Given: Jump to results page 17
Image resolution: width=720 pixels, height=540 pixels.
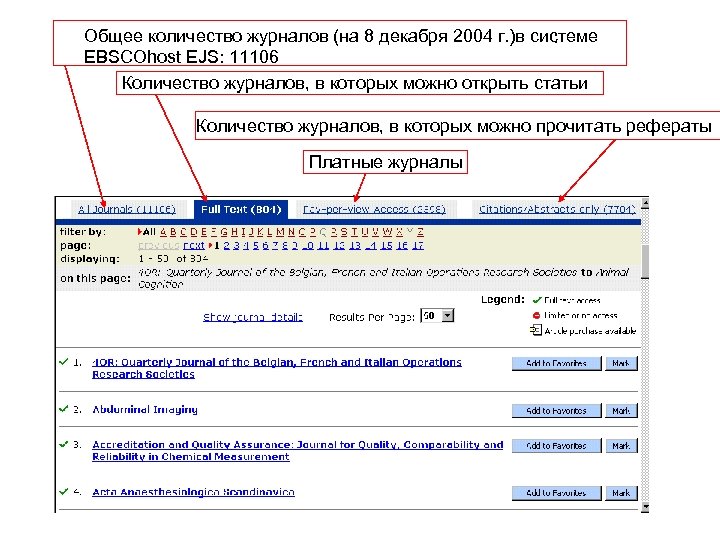Looking at the screenshot, I should coord(418,246).
